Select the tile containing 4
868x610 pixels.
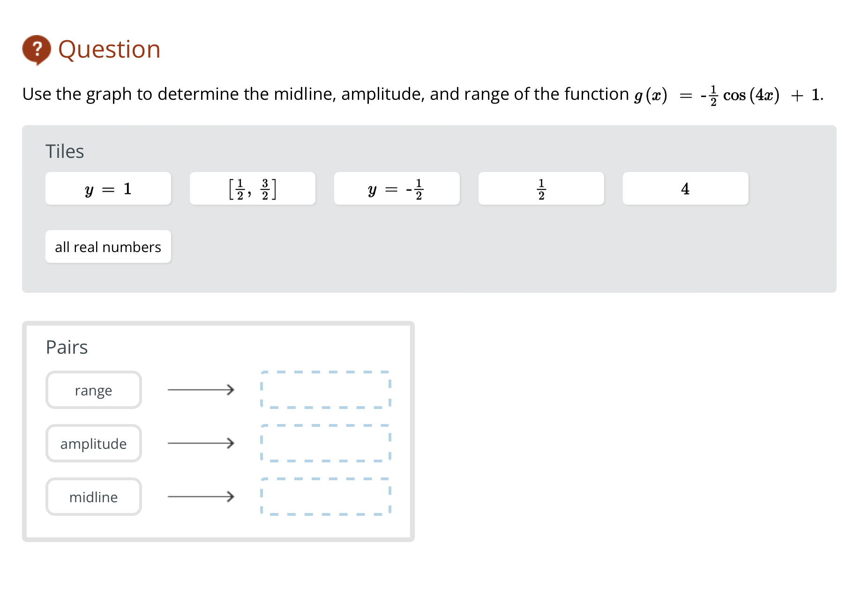(685, 189)
